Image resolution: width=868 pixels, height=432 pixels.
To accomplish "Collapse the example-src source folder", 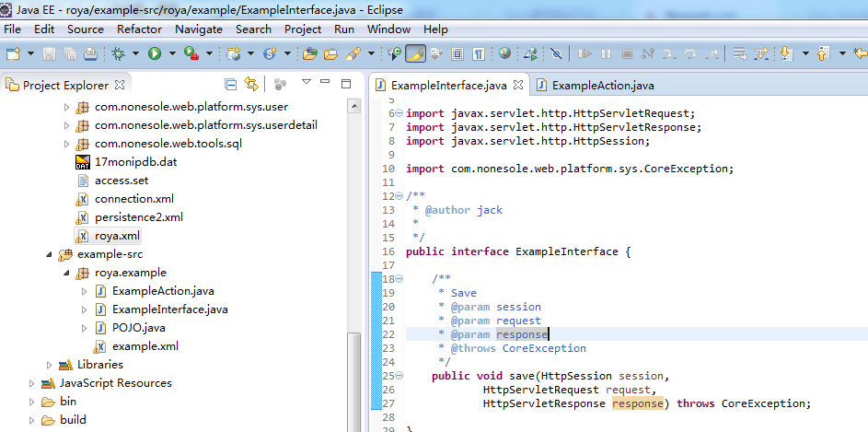I will pyautogui.click(x=49, y=255).
